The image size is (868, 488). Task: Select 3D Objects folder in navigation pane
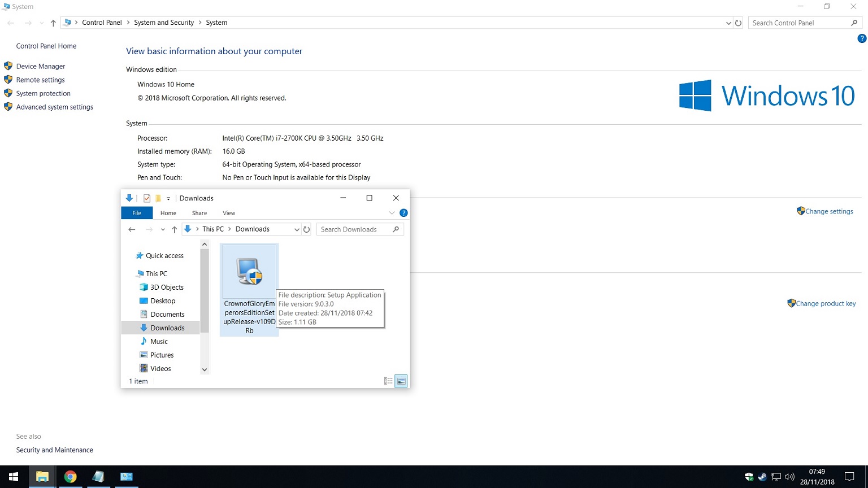pos(167,287)
